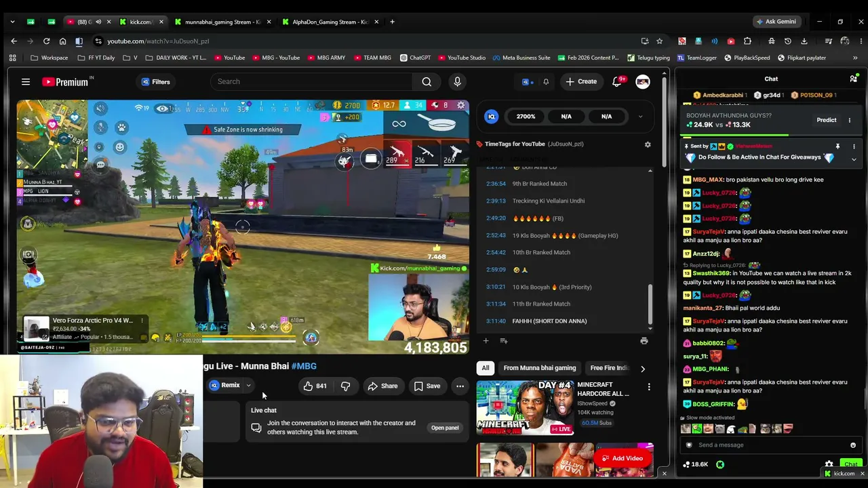Open the YouTube account avatar menu
The width and height of the screenshot is (868, 488).
tap(642, 82)
